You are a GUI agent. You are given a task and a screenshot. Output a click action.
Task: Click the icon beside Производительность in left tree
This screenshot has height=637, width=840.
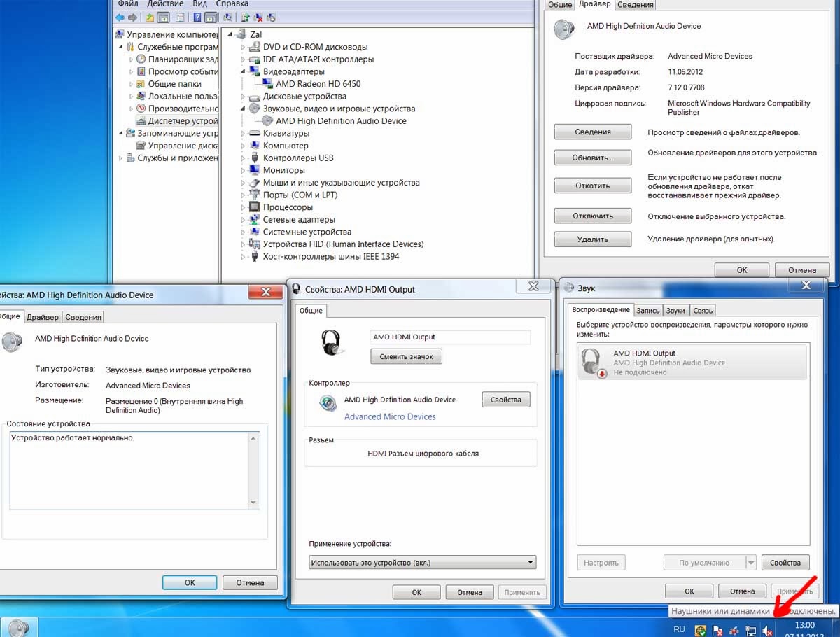[x=141, y=108]
